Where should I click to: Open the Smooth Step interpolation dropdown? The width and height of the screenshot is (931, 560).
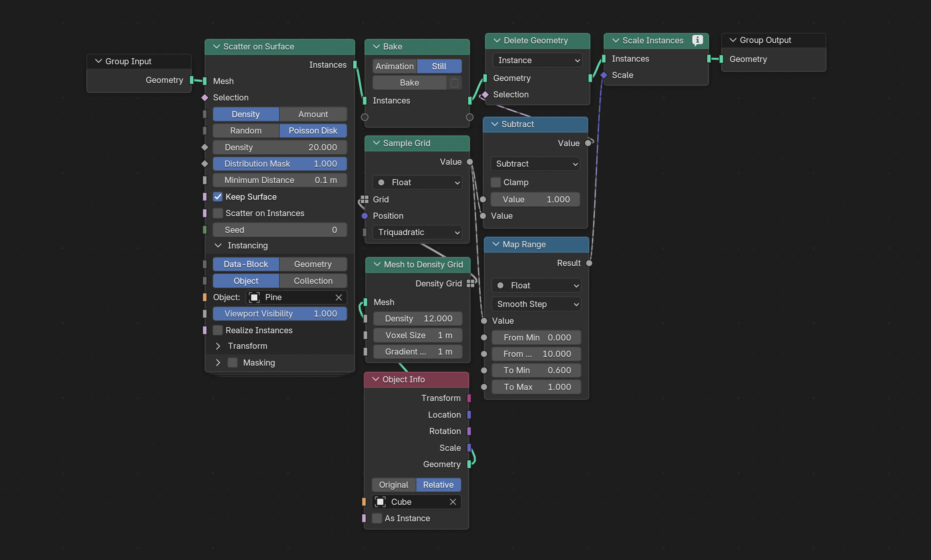pos(536,304)
